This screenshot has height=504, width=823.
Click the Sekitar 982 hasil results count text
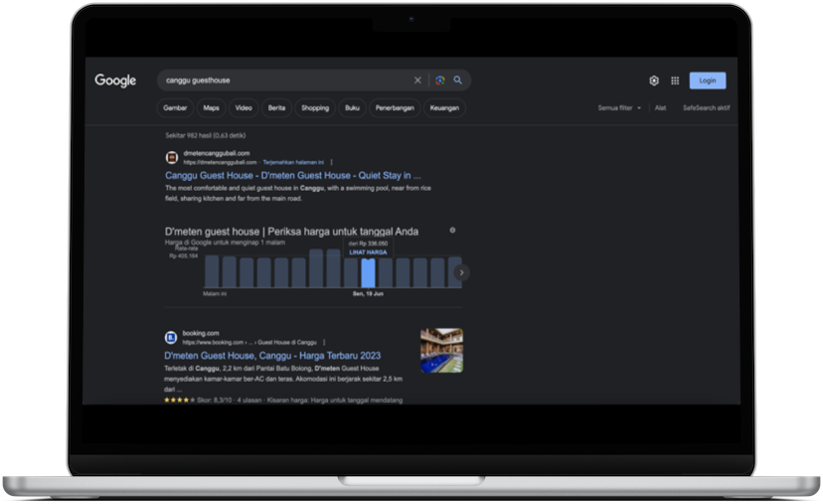pyautogui.click(x=205, y=135)
